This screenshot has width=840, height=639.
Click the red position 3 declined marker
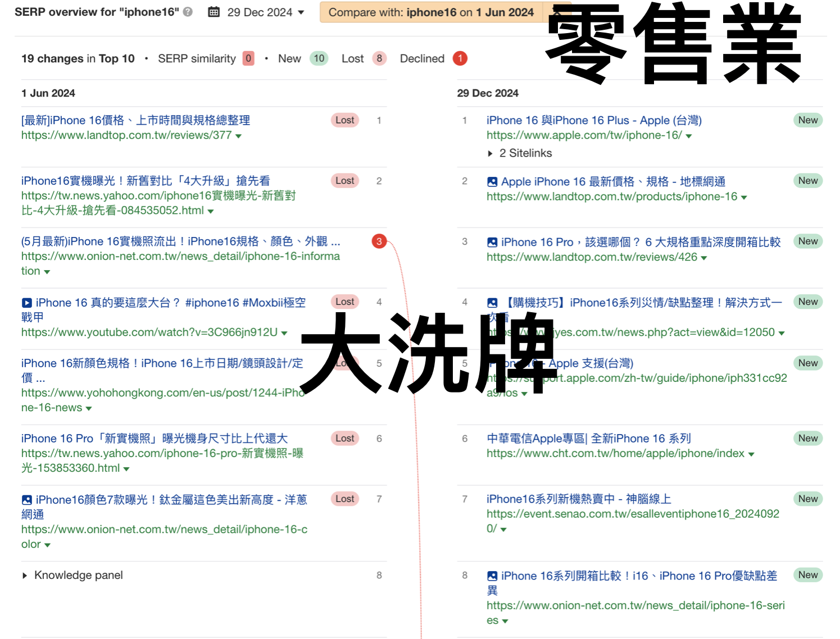(x=379, y=241)
